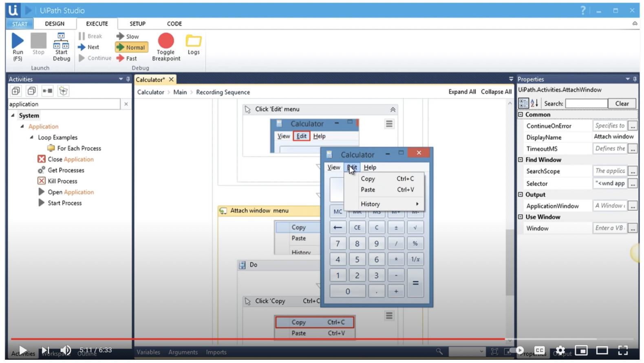Click the Break debug command
The width and height of the screenshot is (644, 363).
tap(90, 36)
